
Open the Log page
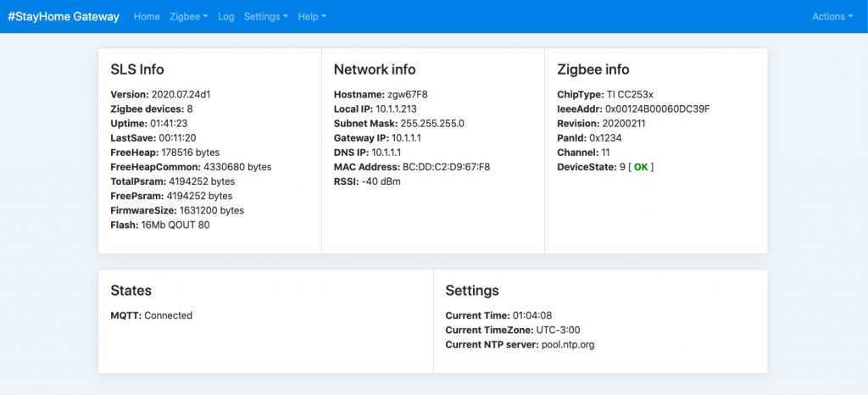pos(226,16)
